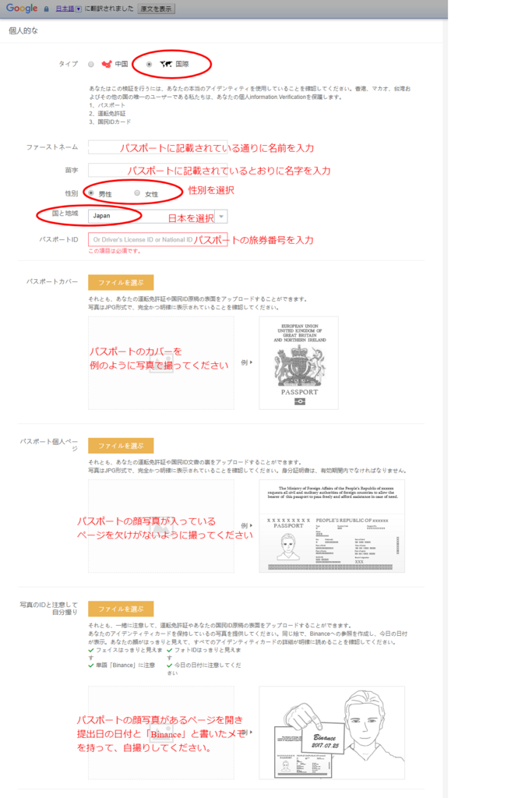Open the Japan country dropdown
This screenshot has width=532, height=798.
[x=221, y=217]
